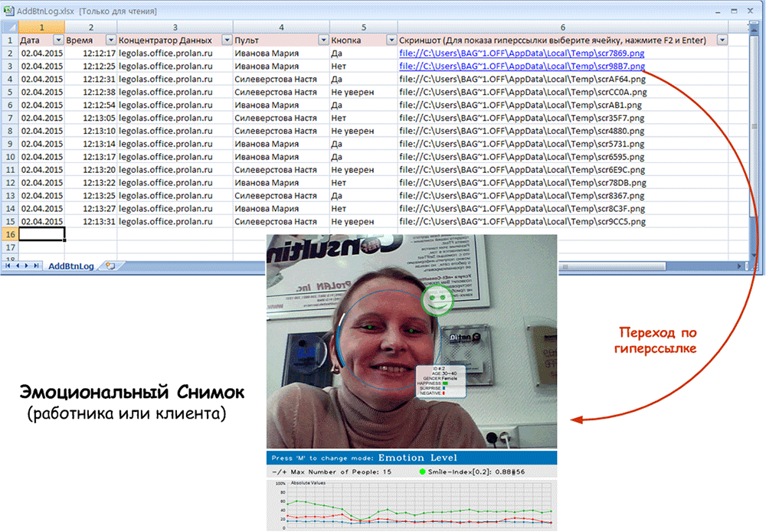
Task: Open the Скриншот column filter dropdown
Action: [722, 40]
